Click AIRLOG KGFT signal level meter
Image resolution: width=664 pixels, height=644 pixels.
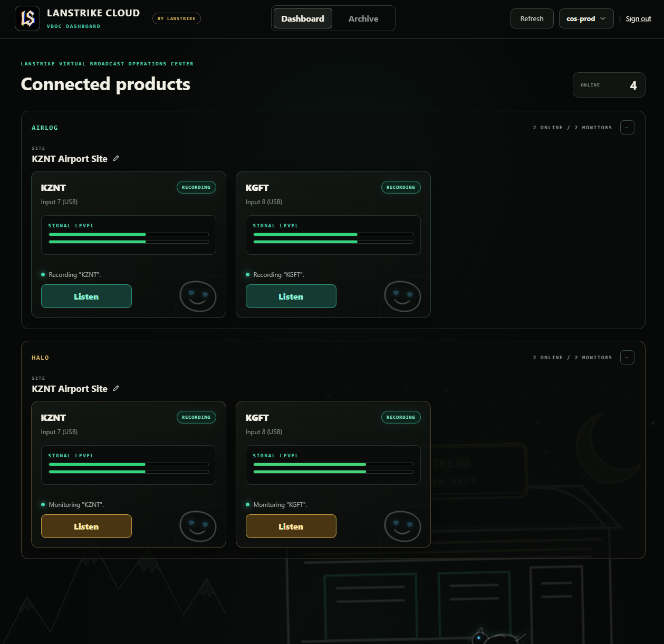(x=333, y=235)
